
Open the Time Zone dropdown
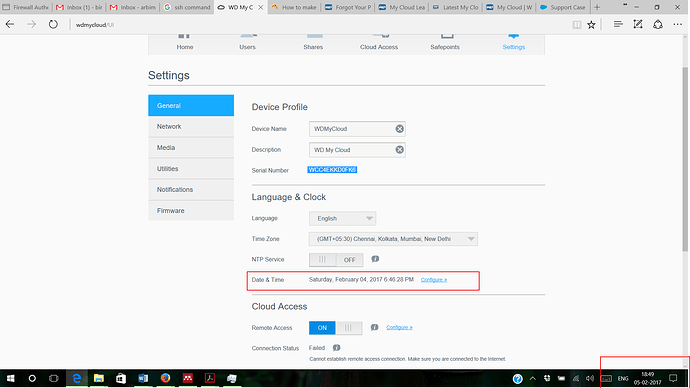point(393,239)
